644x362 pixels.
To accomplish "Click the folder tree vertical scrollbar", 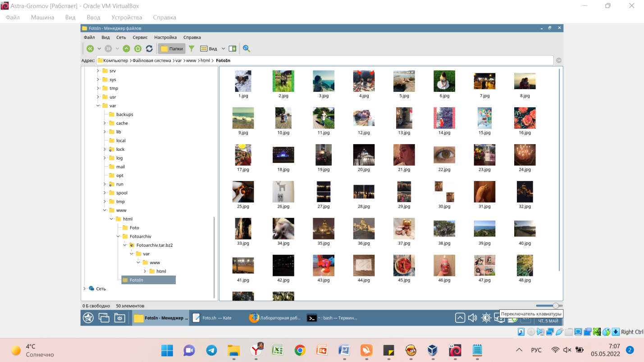I will tap(214, 257).
